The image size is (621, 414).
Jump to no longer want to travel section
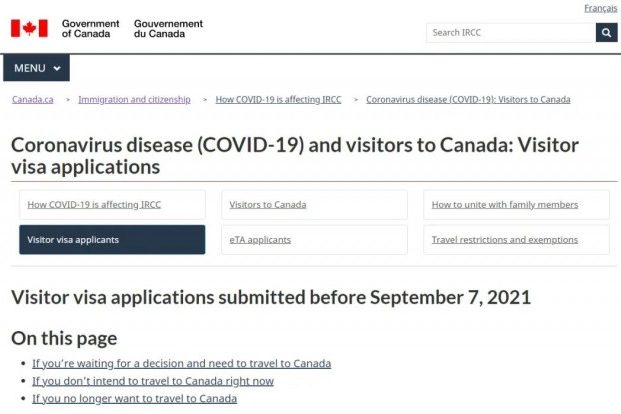click(134, 398)
